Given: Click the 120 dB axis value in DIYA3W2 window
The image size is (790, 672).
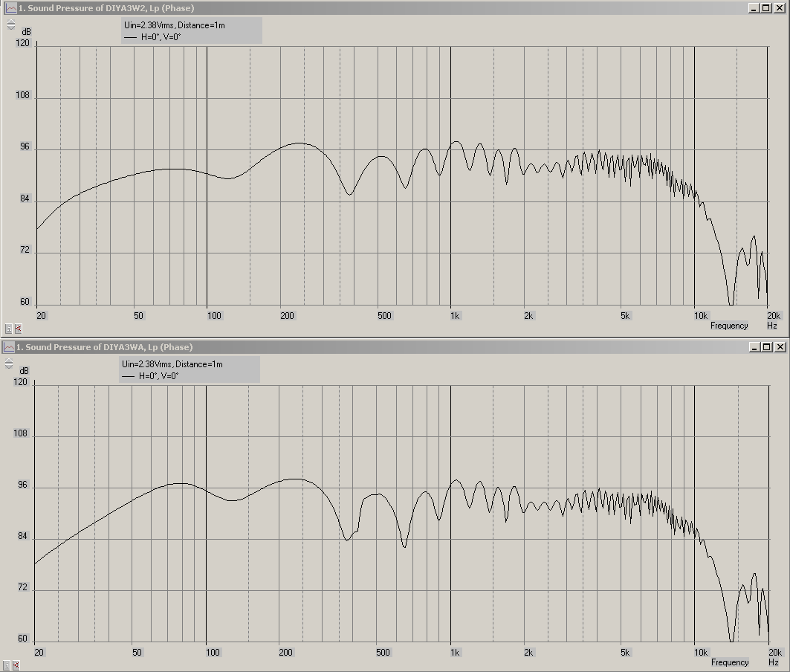Looking at the screenshot, I should [x=23, y=43].
